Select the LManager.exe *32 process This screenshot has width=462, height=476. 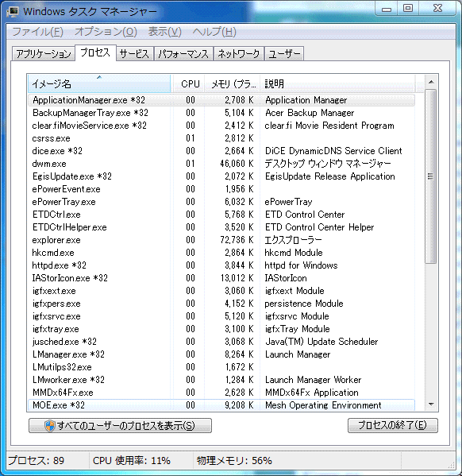(221, 354)
